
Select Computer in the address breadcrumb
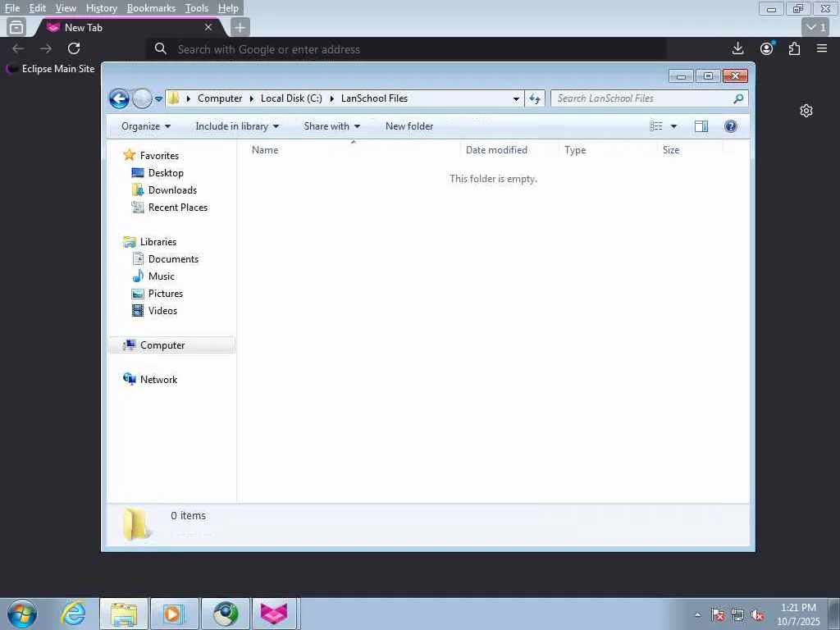tap(220, 98)
